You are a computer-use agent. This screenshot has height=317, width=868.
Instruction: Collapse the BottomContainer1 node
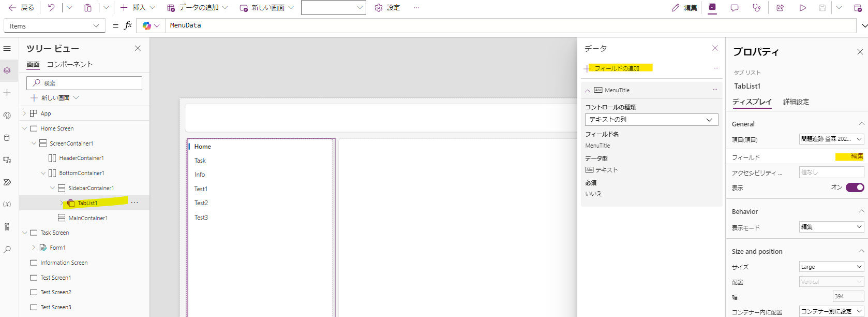(x=43, y=173)
